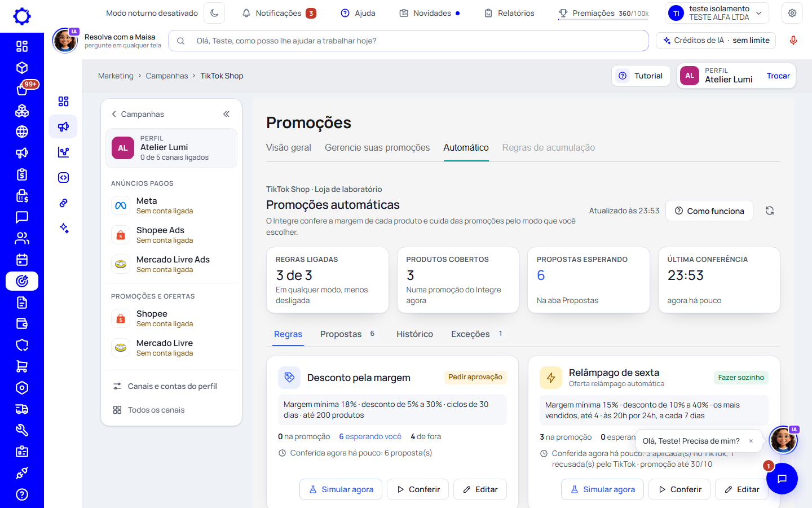This screenshot has height=508, width=812.
Task: Toggle night mode with the moon icon
Action: (214, 13)
